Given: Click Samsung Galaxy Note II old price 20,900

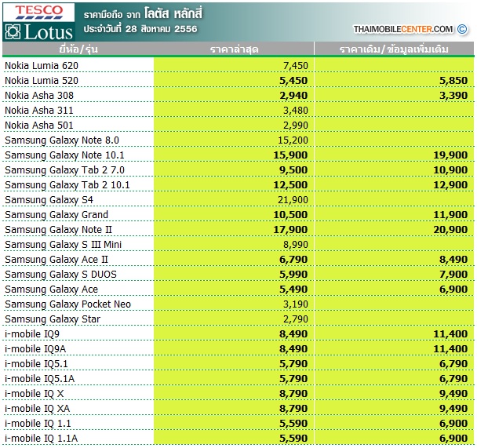Looking at the screenshot, I should [450, 230].
